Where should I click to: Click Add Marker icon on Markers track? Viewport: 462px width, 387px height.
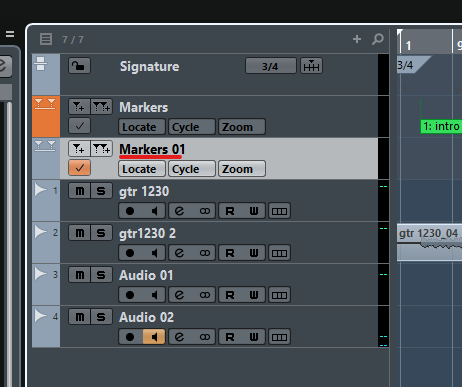79,107
